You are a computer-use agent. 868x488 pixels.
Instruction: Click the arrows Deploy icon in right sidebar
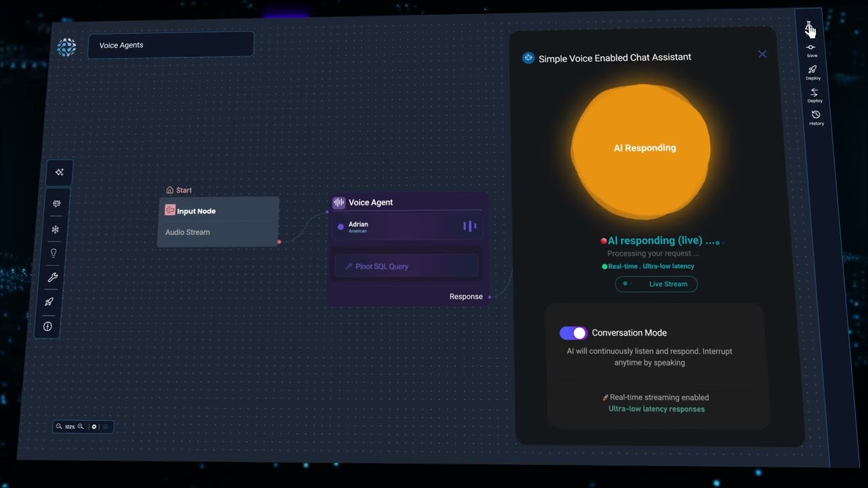[814, 95]
